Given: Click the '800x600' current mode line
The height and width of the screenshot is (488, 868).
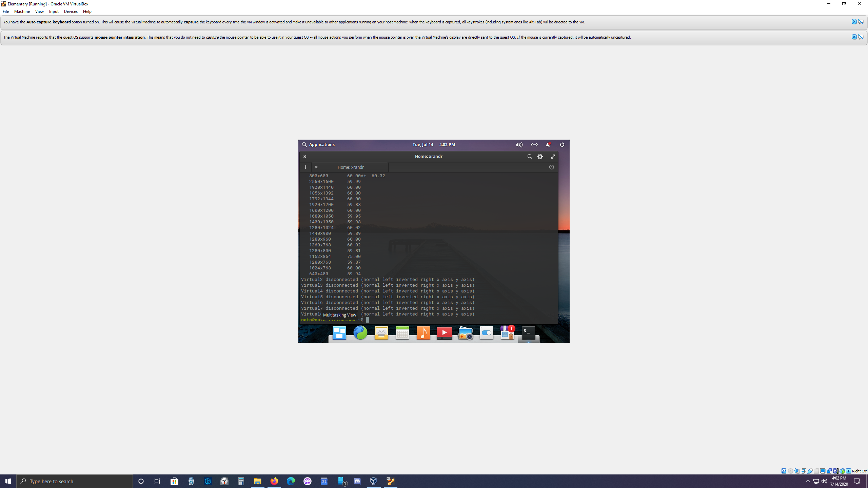Looking at the screenshot, I should pos(347,176).
